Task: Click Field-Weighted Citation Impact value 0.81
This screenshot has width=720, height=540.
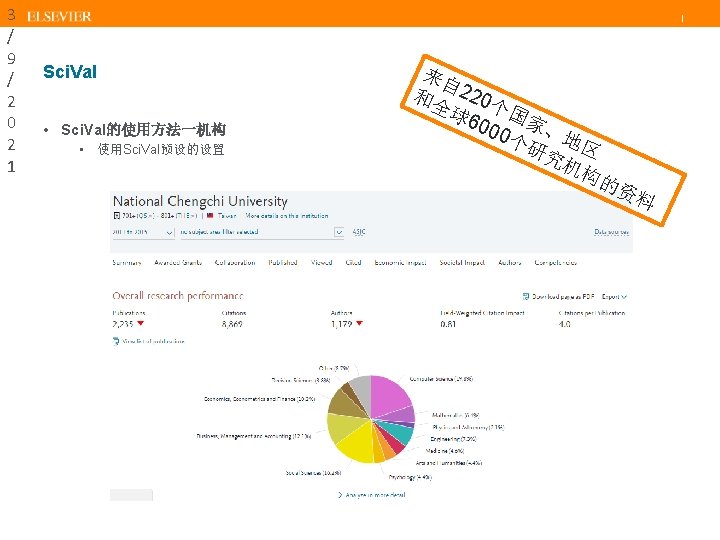Action: [x=448, y=324]
